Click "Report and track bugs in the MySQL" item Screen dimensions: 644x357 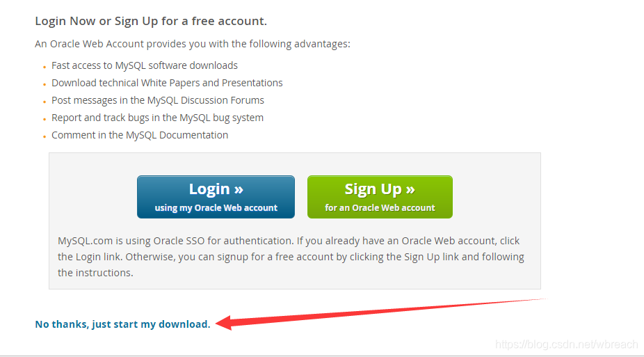pyautogui.click(x=157, y=118)
